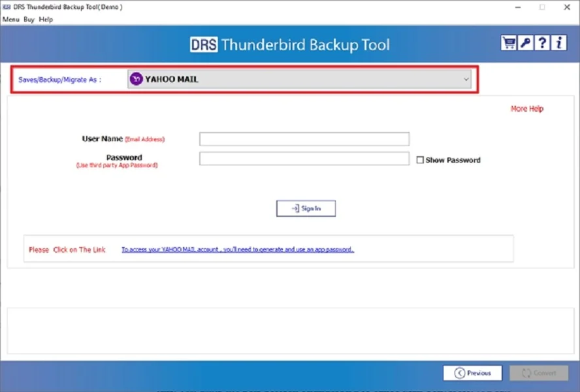Click the DRS logo in the header
Viewport: 580px width, 392px height.
click(204, 45)
